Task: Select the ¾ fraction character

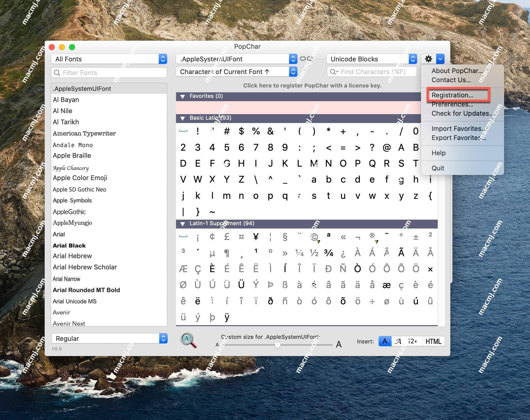Action: [x=329, y=253]
